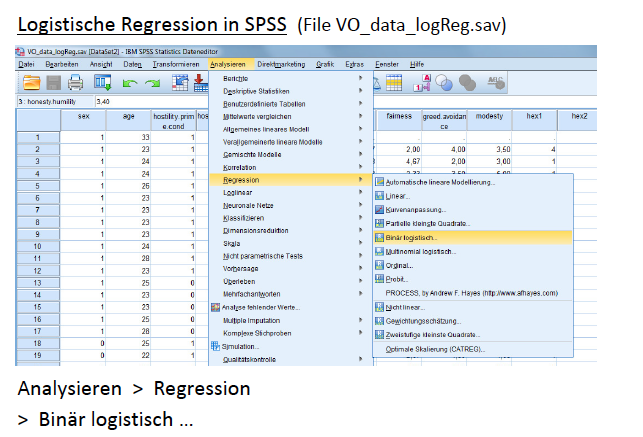
Task: Click the Analyse fehlender Werte icon
Action: tap(215, 307)
